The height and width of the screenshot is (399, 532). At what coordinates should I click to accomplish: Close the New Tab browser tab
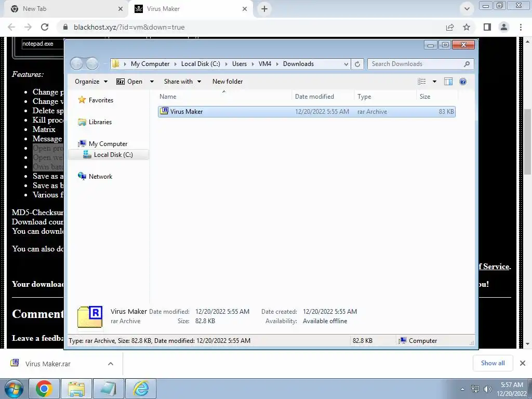coord(121,9)
